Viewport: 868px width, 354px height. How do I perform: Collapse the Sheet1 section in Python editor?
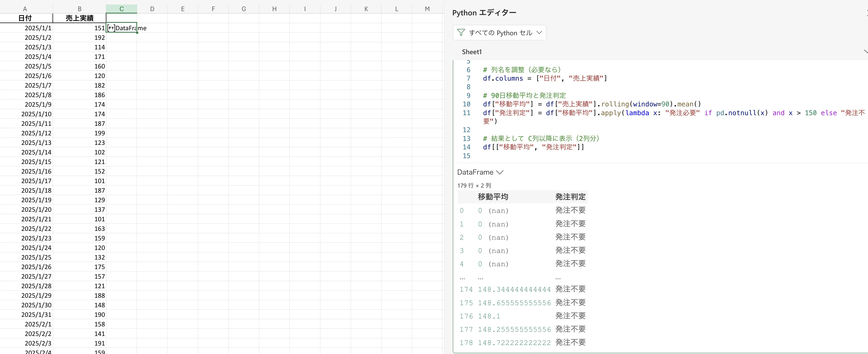coord(866,51)
